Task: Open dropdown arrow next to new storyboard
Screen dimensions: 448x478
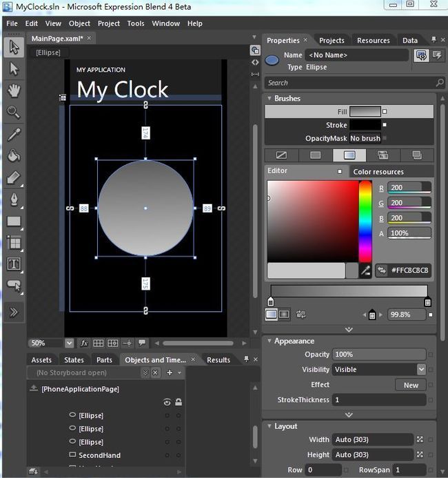Action: [180, 372]
